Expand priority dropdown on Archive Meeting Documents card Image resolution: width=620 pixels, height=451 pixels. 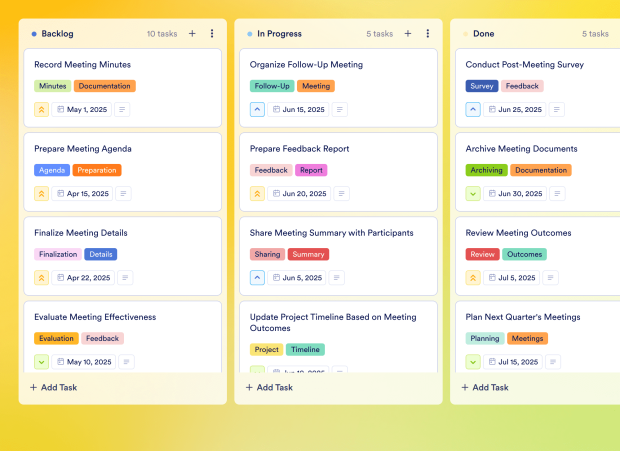(473, 194)
